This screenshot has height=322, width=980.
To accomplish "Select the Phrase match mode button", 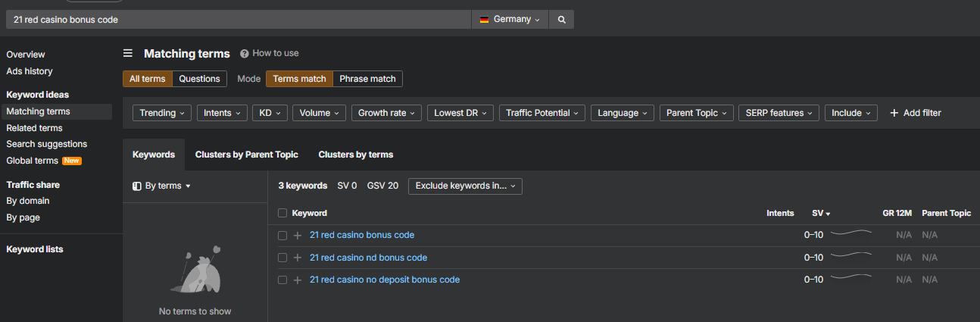I will click(367, 79).
